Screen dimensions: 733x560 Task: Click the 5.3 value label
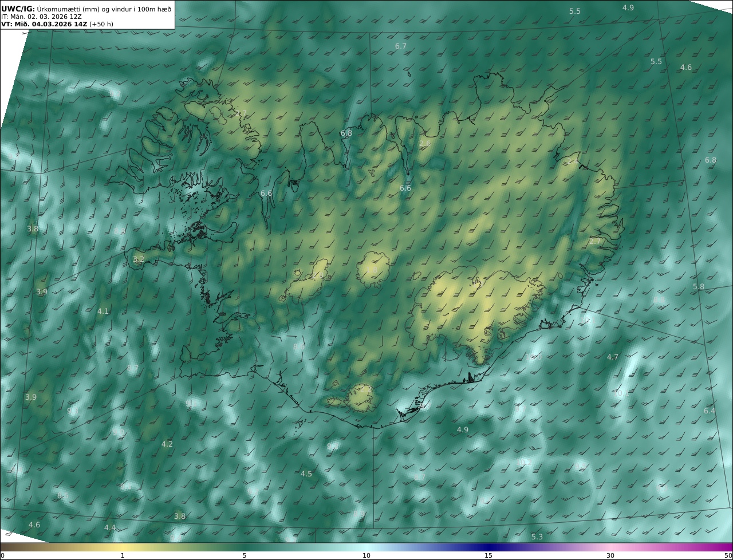click(x=537, y=537)
